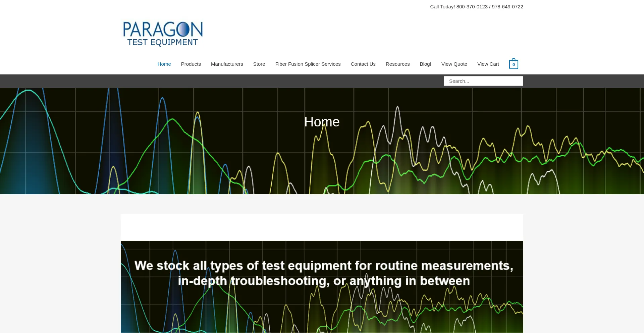Click the Call Today phone number text
Viewport: 644px width, 333px height.
point(477,7)
